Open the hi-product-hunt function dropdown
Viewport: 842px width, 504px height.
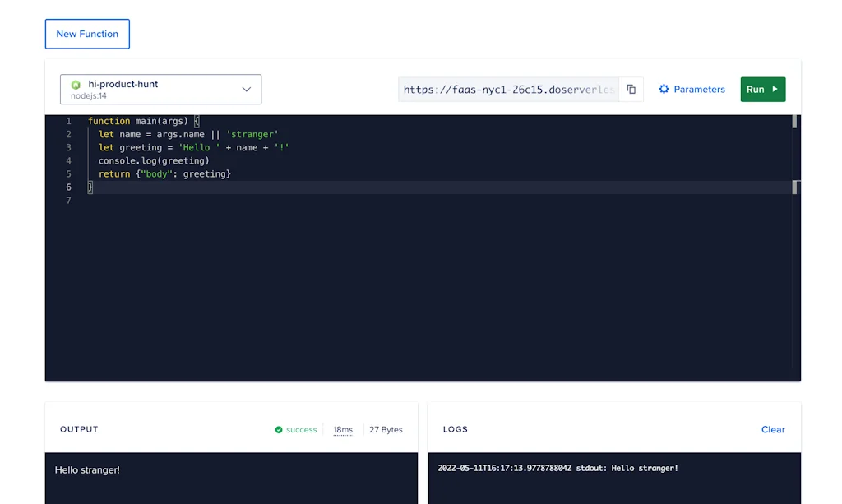[160, 89]
